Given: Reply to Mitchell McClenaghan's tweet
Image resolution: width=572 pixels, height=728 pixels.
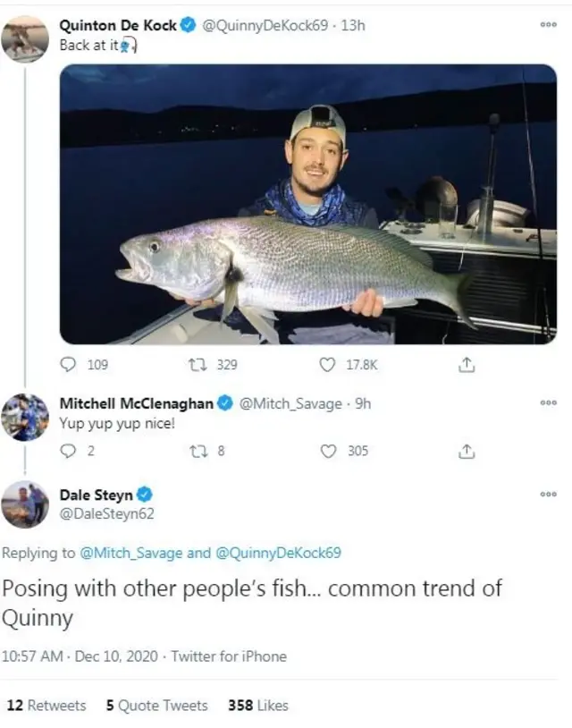Looking at the screenshot, I should pos(69,451).
